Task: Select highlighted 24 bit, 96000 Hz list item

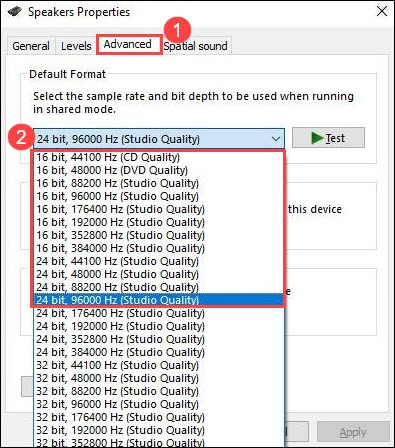Action: coord(159,300)
